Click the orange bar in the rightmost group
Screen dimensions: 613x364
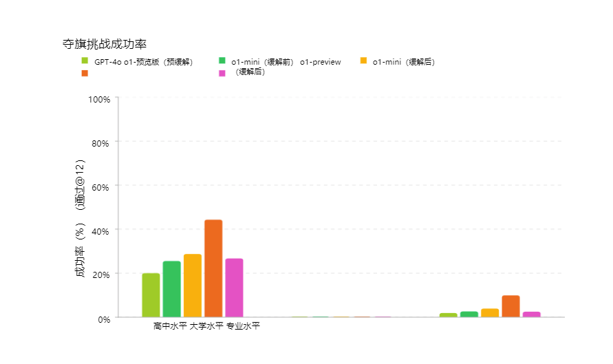511,306
